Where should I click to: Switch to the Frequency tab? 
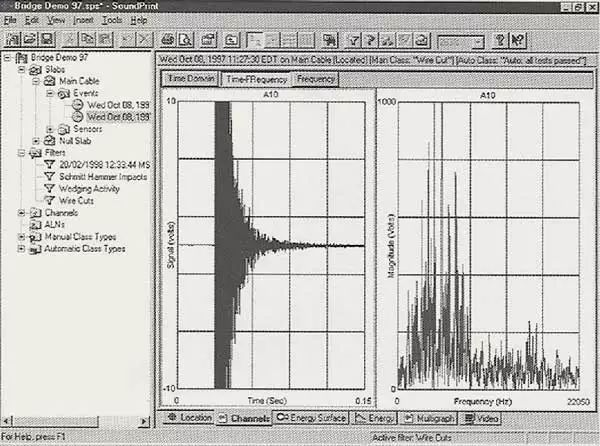tap(315, 78)
